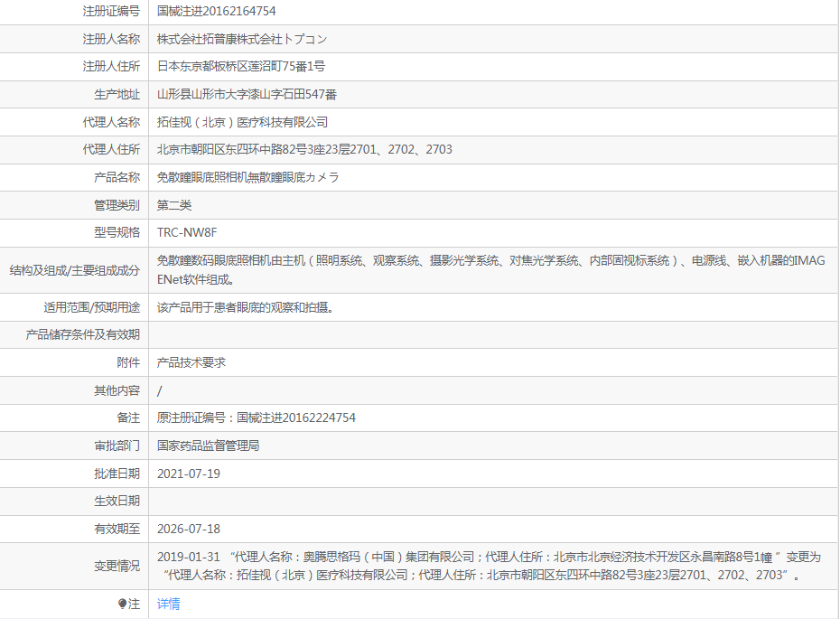Click the 注册人名称 label
This screenshot has width=840, height=619.
111,39
